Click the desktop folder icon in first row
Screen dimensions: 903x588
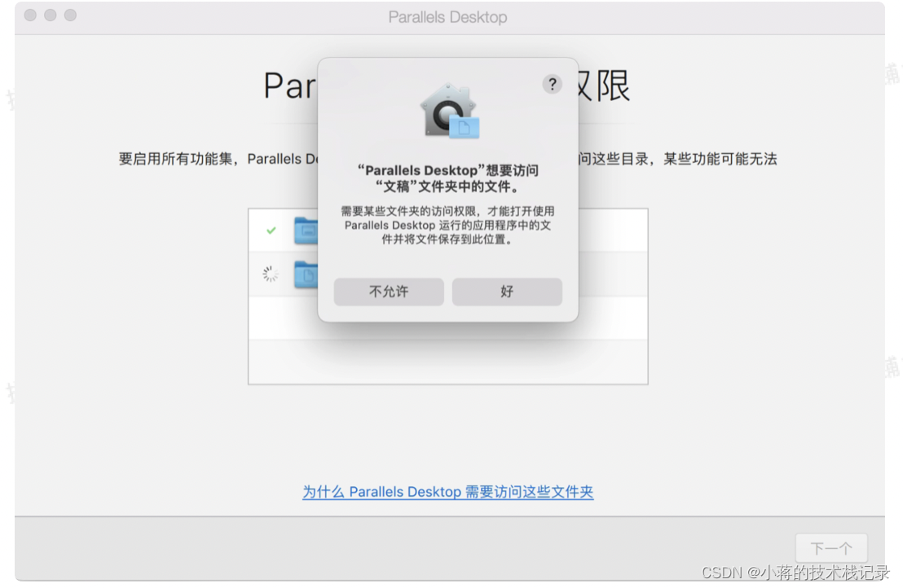click(306, 230)
